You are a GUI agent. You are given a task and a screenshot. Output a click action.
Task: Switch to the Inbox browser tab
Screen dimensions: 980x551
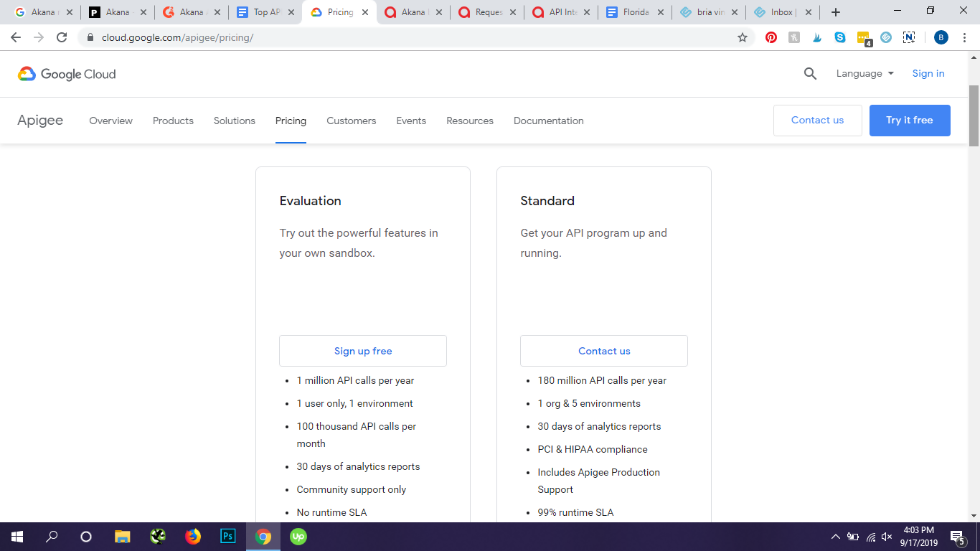coord(781,12)
